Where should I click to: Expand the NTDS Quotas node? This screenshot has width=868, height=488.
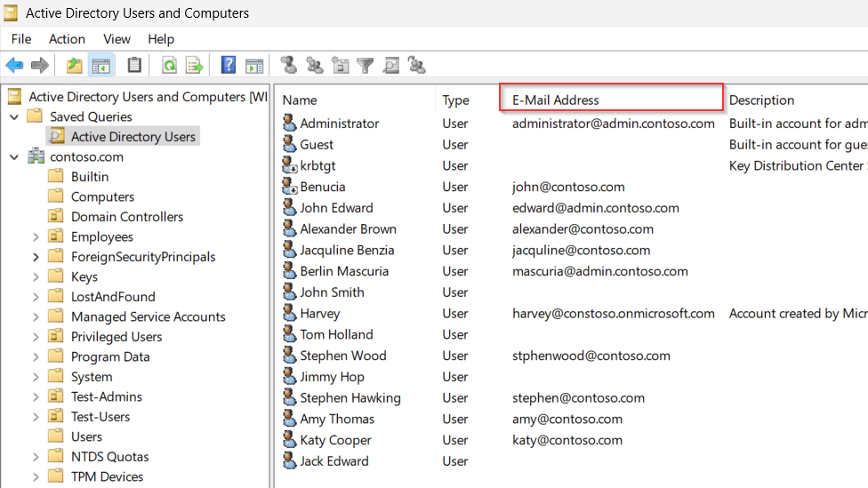[x=36, y=457]
